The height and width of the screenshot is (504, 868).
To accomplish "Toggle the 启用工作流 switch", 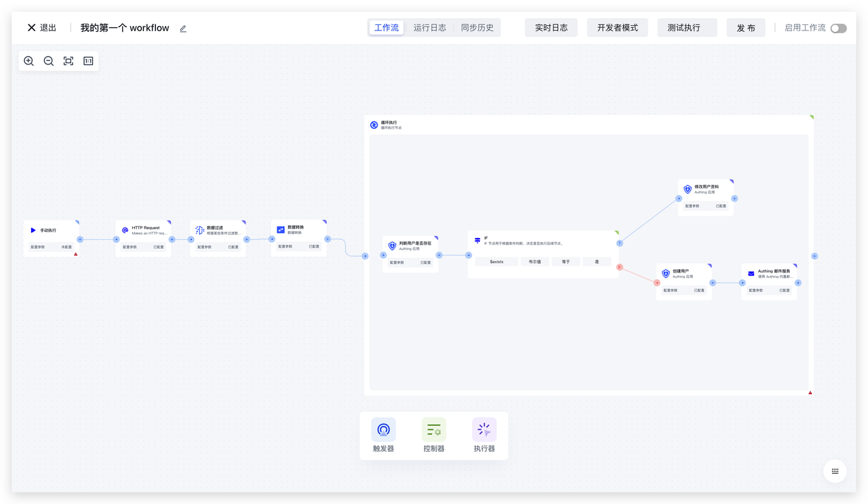I will tap(838, 28).
